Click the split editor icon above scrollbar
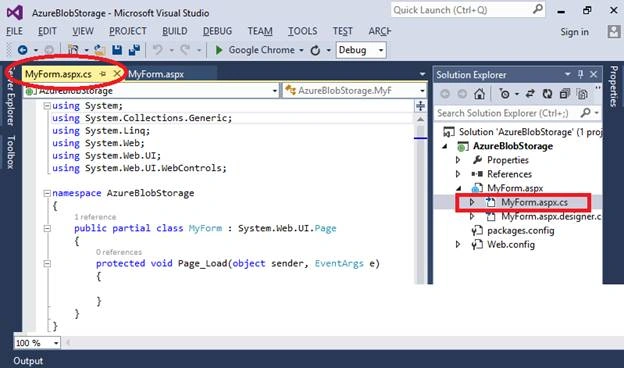Image resolution: width=624 pixels, height=368 pixels. (421, 105)
